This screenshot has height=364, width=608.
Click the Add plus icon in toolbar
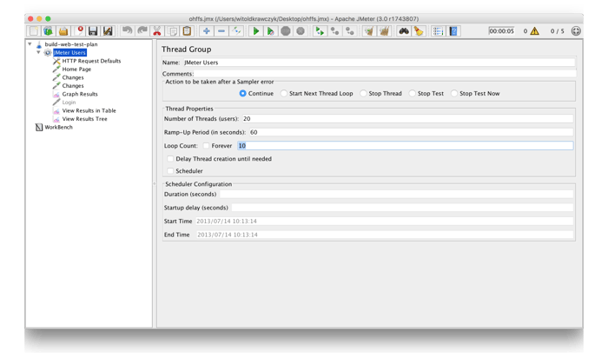click(206, 31)
